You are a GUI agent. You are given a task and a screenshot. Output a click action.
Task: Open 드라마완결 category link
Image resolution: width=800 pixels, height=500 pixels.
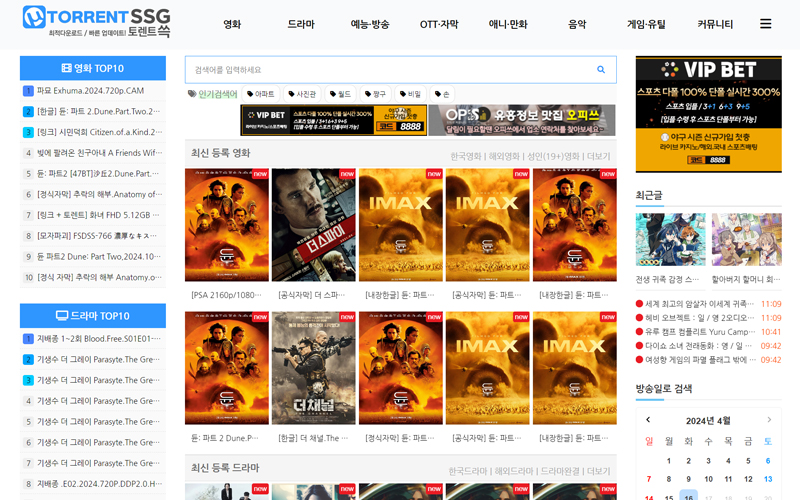tap(560, 471)
